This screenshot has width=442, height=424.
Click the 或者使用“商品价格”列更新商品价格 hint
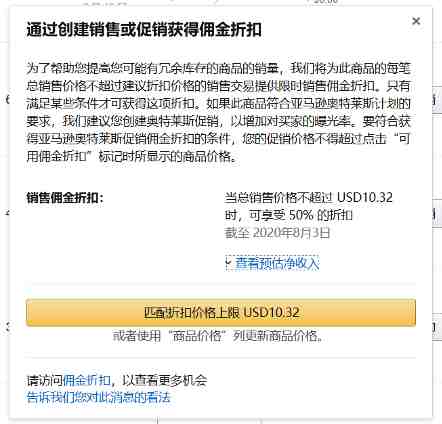tap(218, 335)
